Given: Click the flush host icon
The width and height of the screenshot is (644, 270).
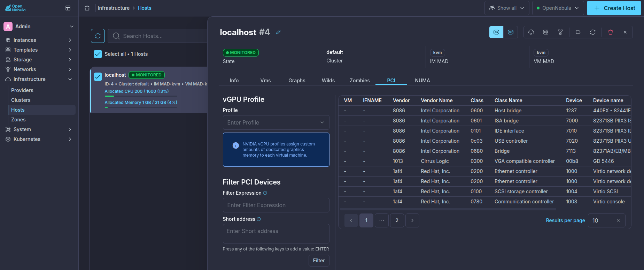Looking at the screenshot, I should click(x=546, y=32).
